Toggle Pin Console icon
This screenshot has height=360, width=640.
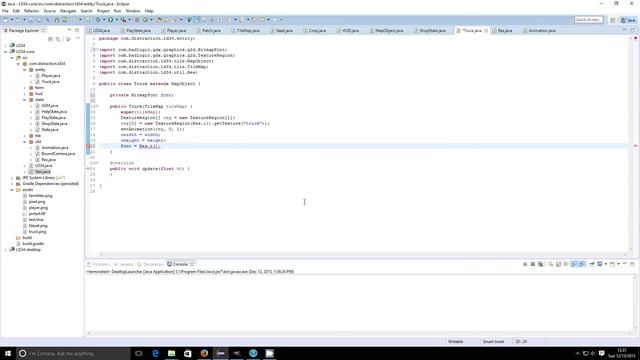tap(592, 264)
